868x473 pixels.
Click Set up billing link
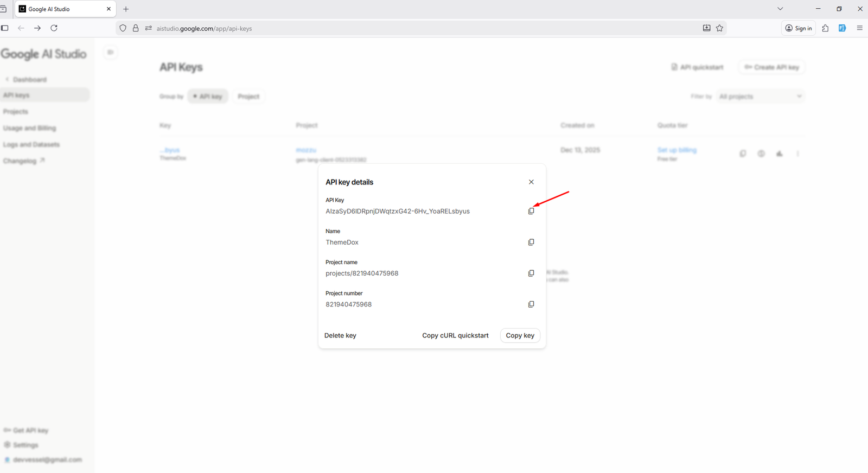[x=677, y=150]
